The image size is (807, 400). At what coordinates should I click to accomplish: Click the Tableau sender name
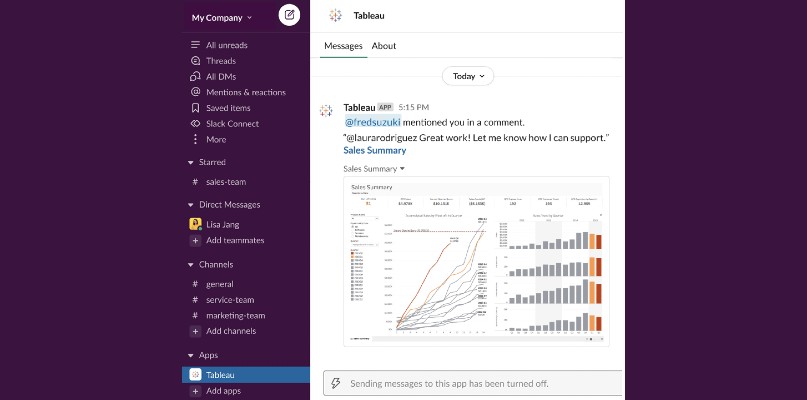coord(359,108)
